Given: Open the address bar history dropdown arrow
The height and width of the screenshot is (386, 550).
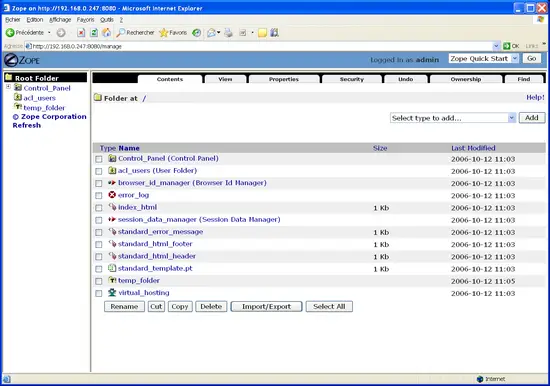Looking at the screenshot, I should click(x=496, y=46).
